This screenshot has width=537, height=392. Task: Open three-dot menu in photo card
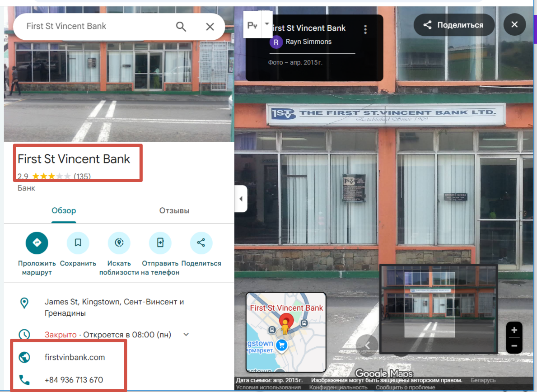[x=365, y=29]
